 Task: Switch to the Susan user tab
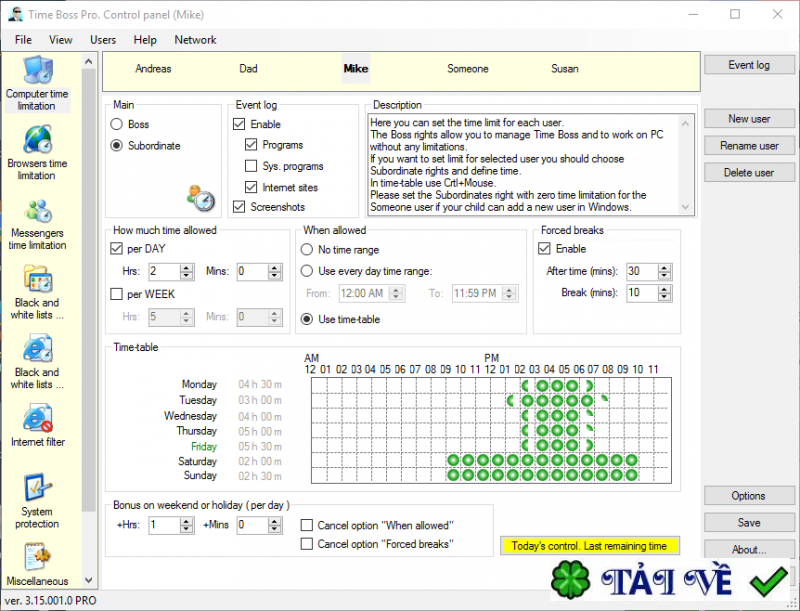[564, 68]
